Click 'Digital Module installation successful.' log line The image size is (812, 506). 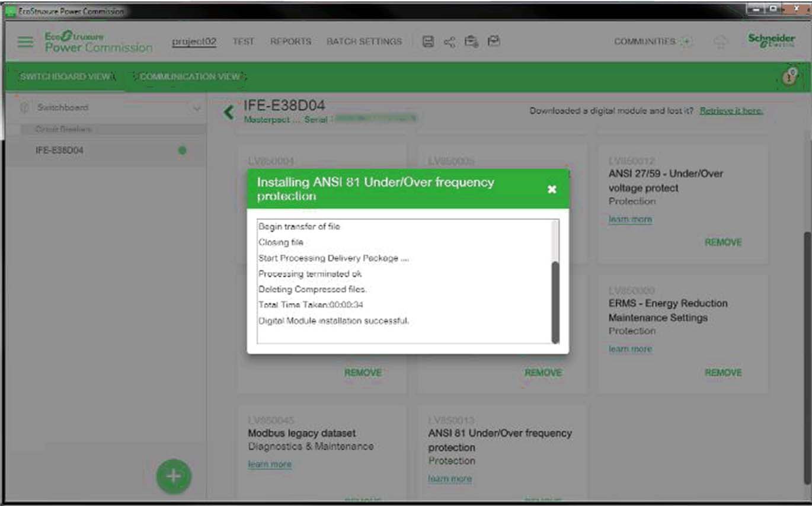(x=334, y=321)
